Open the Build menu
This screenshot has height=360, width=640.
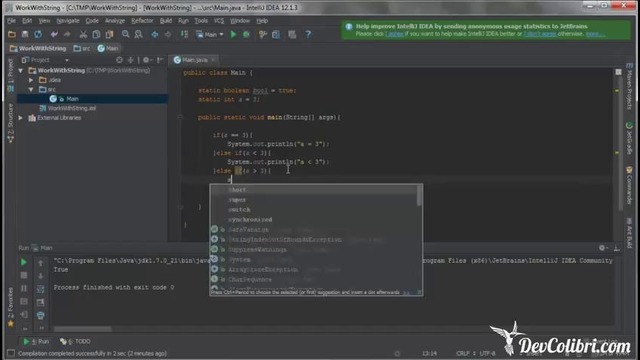click(166, 21)
